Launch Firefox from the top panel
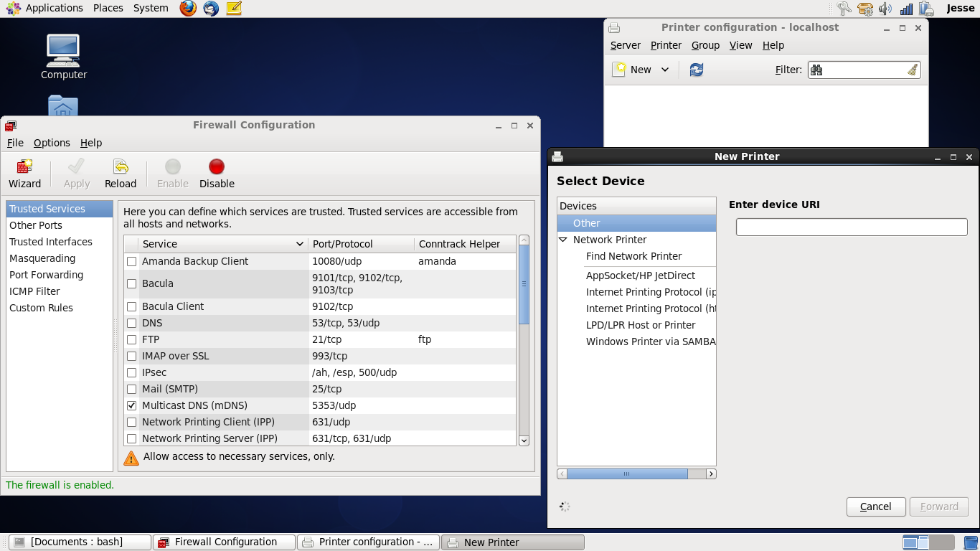This screenshot has height=551, width=980. pyautogui.click(x=188, y=9)
